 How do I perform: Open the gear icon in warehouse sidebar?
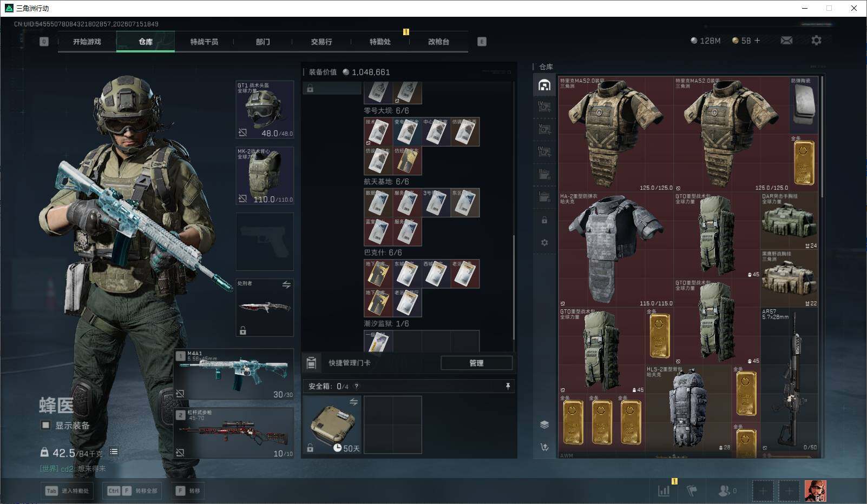click(544, 243)
